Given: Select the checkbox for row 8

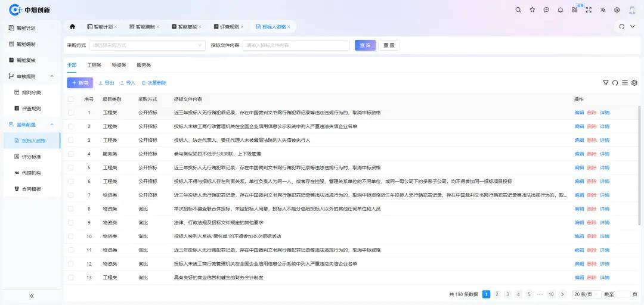Looking at the screenshot, I should coord(71,209).
